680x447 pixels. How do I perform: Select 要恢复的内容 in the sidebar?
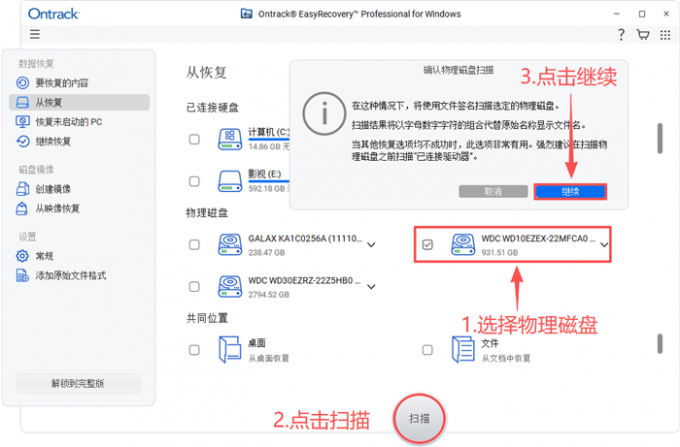[79, 83]
